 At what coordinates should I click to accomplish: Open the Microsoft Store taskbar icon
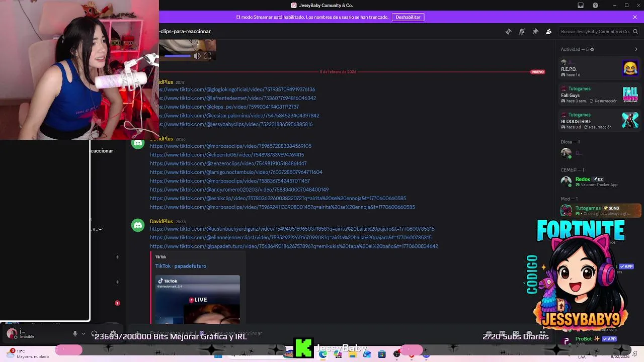pyautogui.click(x=382, y=354)
